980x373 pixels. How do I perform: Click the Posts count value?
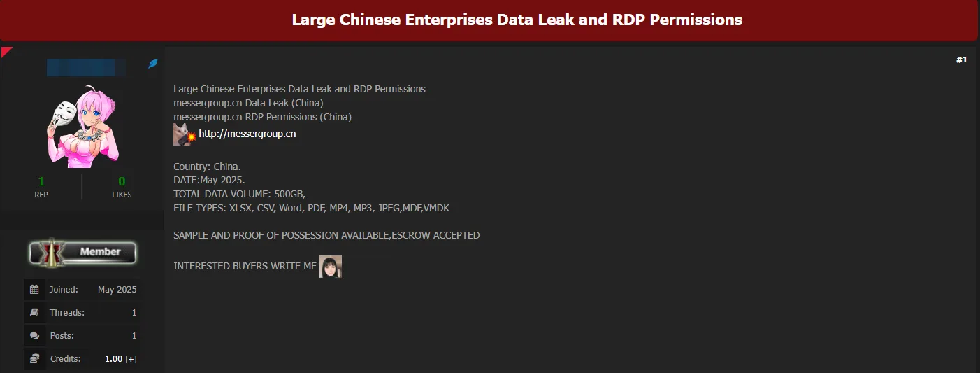134,336
